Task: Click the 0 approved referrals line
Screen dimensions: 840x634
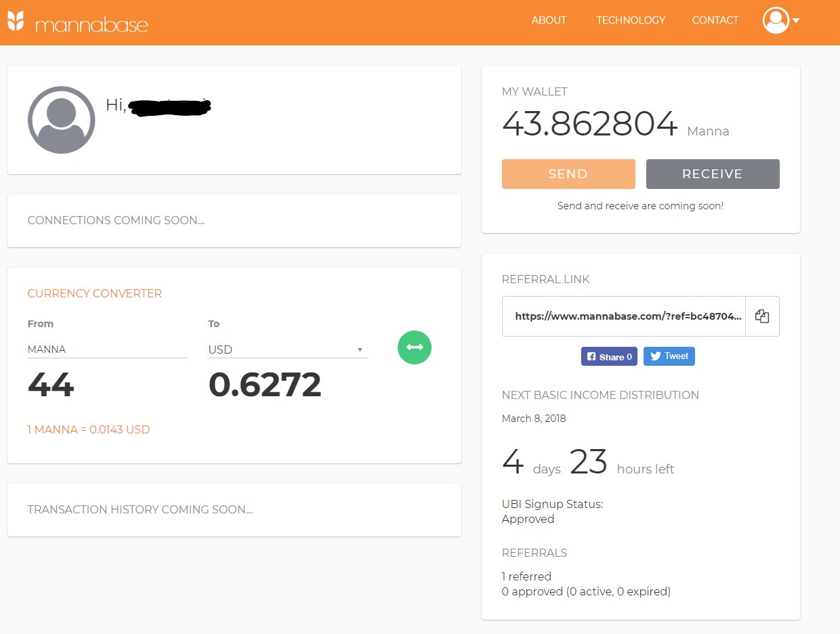Action: pos(586,591)
